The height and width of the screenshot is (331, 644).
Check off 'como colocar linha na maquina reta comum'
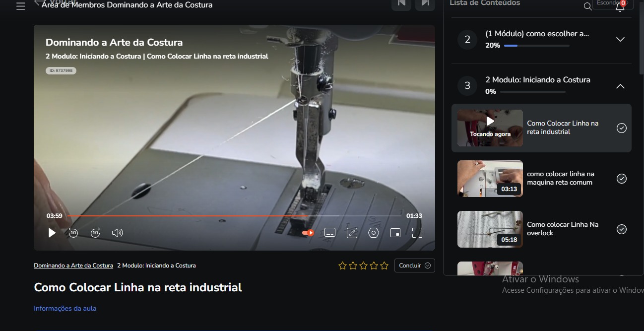click(621, 179)
